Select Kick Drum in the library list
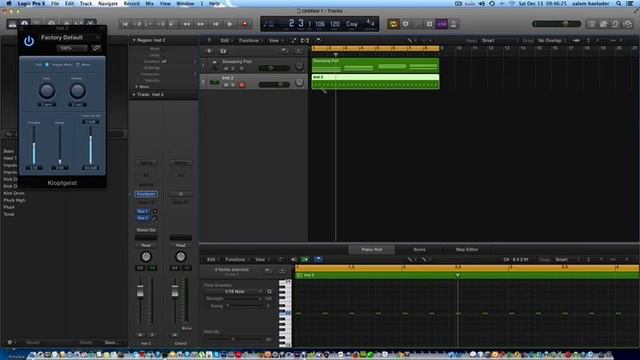This screenshot has height=360, width=640. coord(14,193)
